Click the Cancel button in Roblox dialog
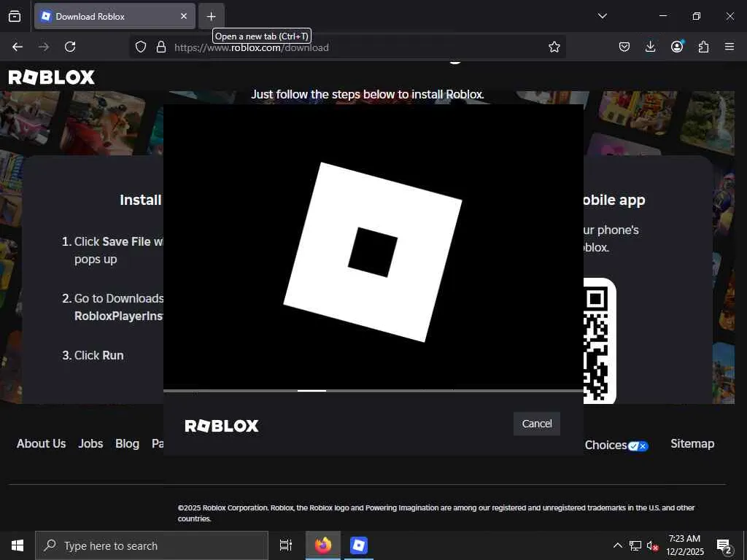 click(x=536, y=424)
